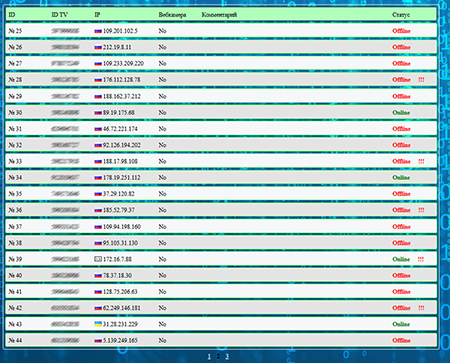The width and height of the screenshot is (450, 363).
Task: Click IP address 46.72.221.174
Action: 120,129
